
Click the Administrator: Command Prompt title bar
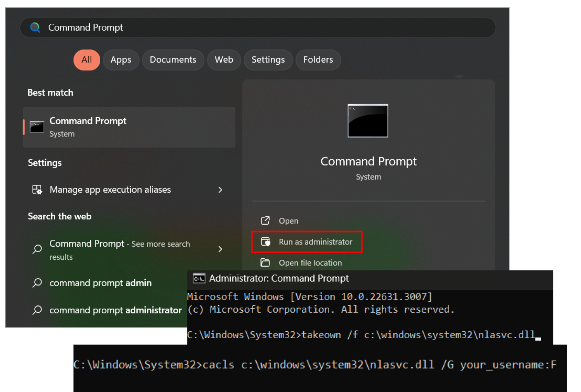click(370, 279)
